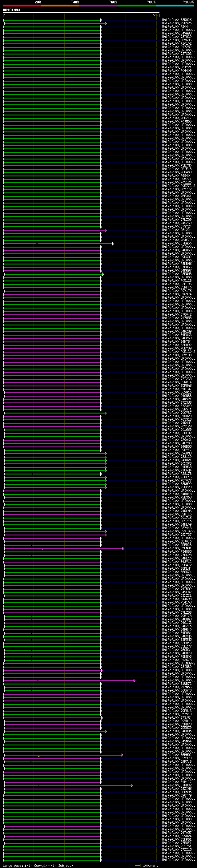
Task: Open the UniRef100_Q0CYS7 hit
Action: pos(177,413)
